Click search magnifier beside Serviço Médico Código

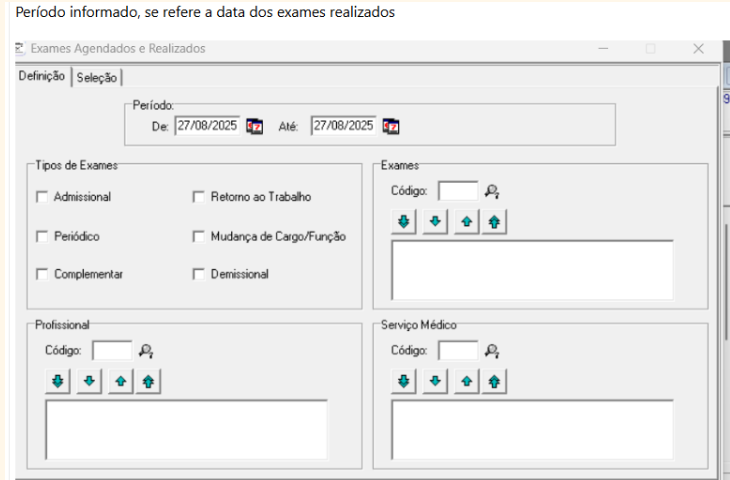(x=491, y=351)
